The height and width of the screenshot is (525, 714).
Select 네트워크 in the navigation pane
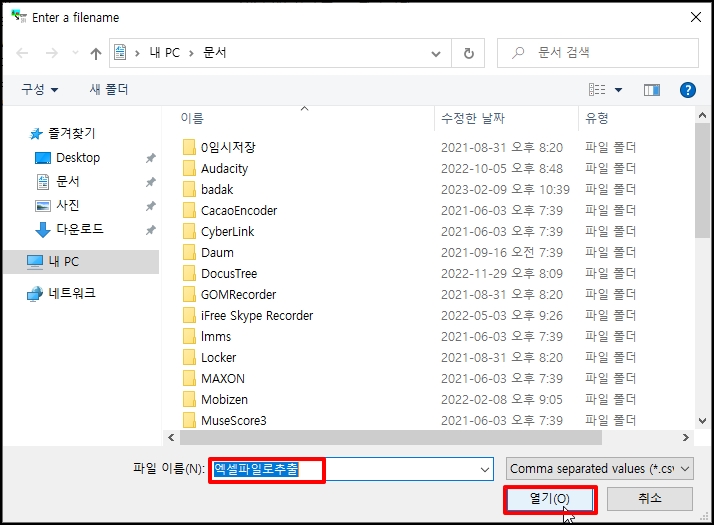72,293
